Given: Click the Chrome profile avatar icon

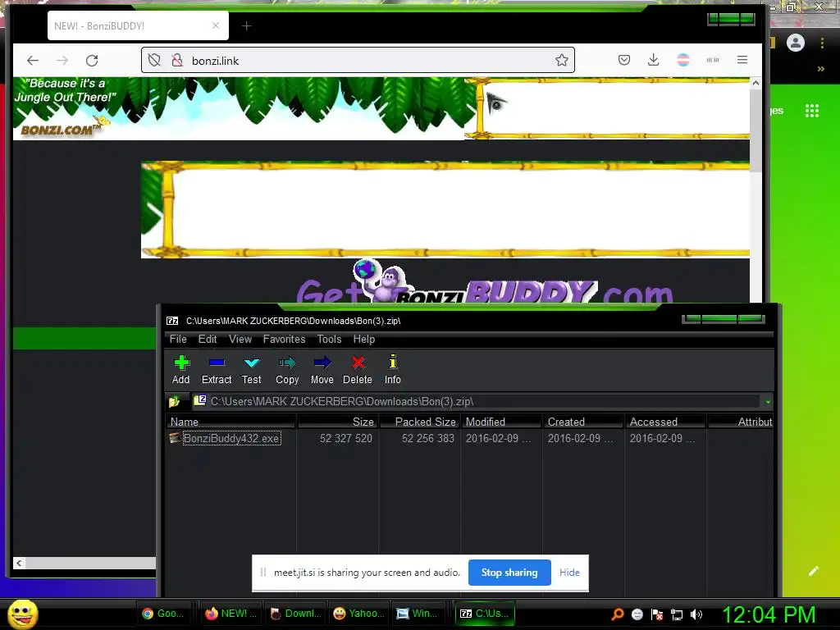Looking at the screenshot, I should point(796,43).
